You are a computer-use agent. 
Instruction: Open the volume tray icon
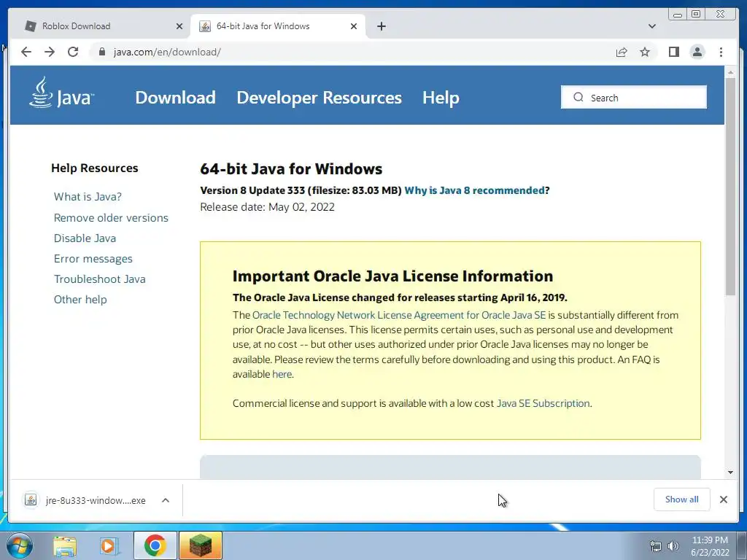coord(673,546)
